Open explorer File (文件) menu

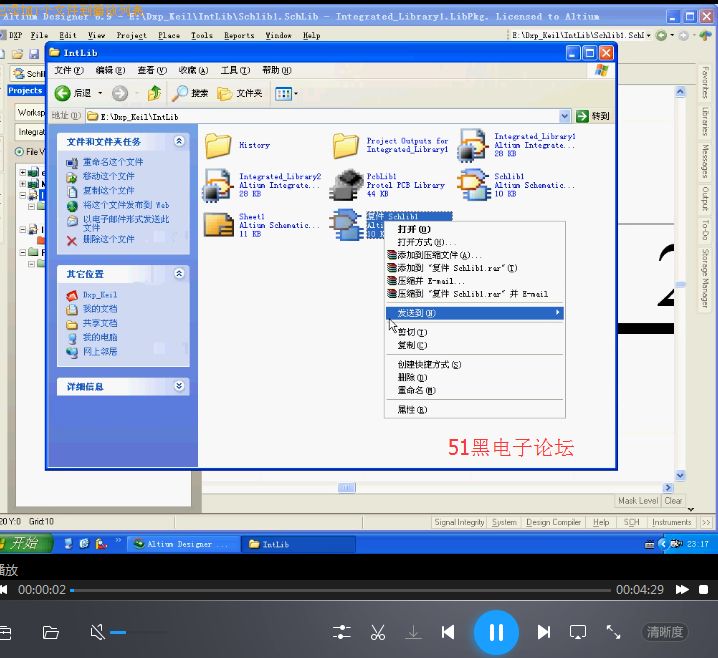(x=69, y=70)
